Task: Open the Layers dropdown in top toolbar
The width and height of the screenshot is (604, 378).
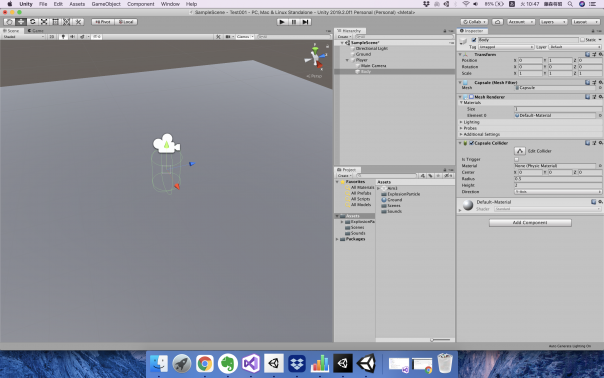Action: click(553, 22)
